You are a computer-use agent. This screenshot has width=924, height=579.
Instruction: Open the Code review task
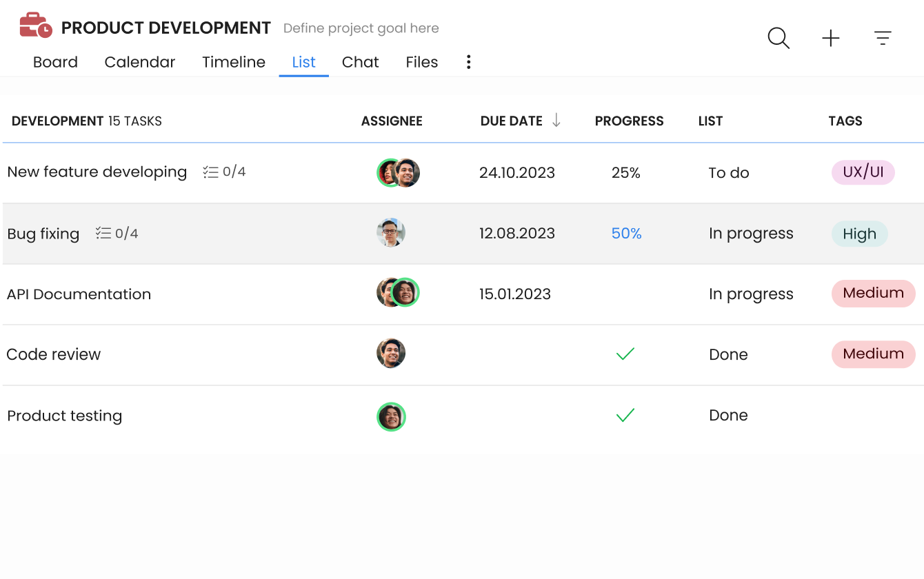tap(54, 354)
